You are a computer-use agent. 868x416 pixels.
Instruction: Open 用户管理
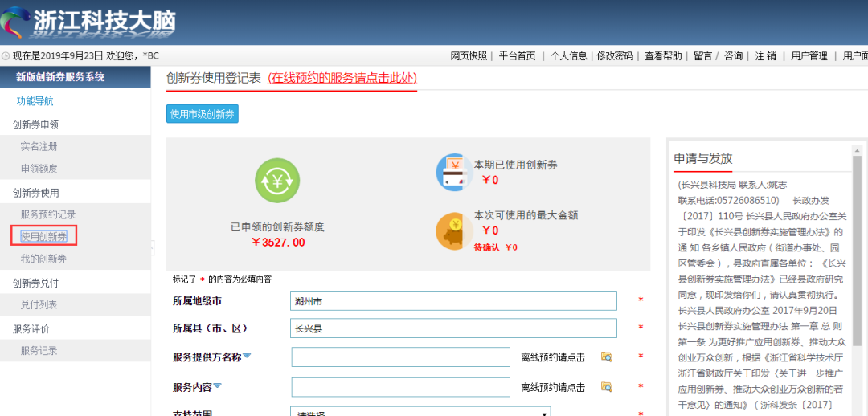click(x=809, y=56)
